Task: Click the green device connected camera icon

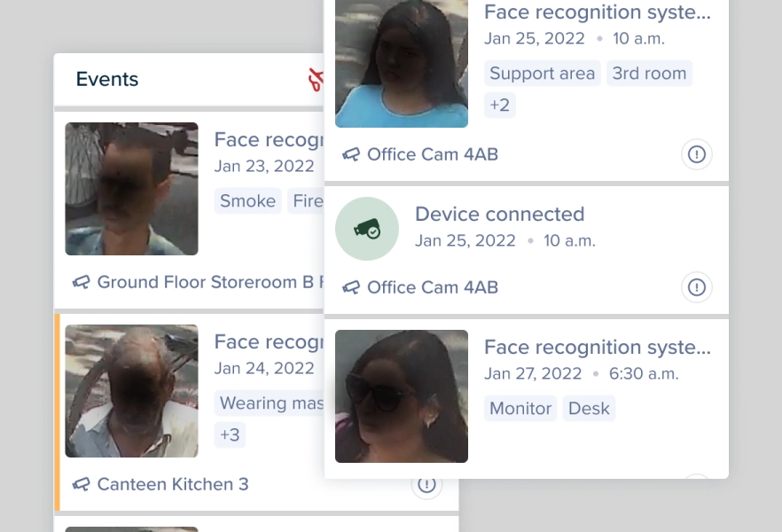Action: (x=367, y=229)
